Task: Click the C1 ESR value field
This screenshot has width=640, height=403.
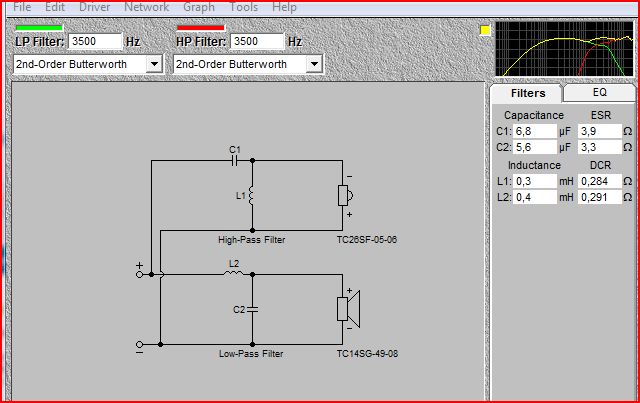Action: pyautogui.click(x=600, y=131)
